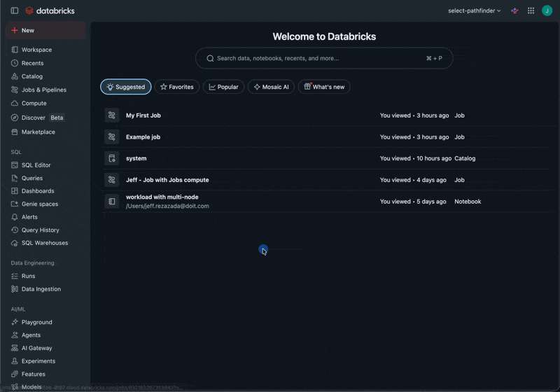The width and height of the screenshot is (560, 392).
Task: Select the Mosaic AI tab
Action: coord(271,87)
